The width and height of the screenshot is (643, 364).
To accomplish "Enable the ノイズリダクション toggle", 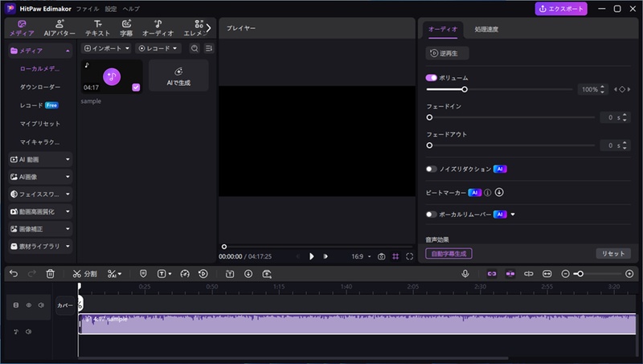I will pos(431,169).
